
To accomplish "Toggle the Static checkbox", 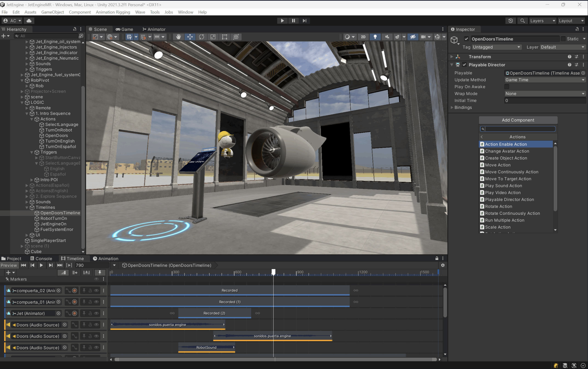I will click(563, 39).
